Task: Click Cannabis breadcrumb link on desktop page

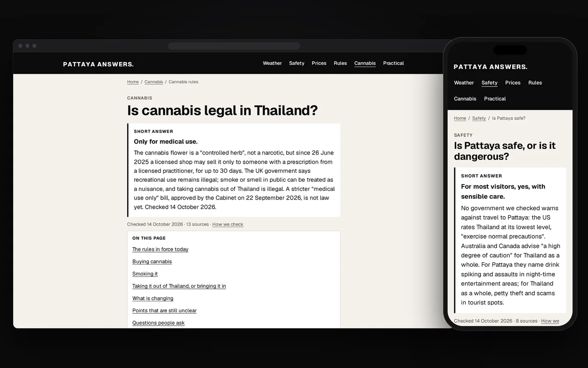Action: [154, 82]
